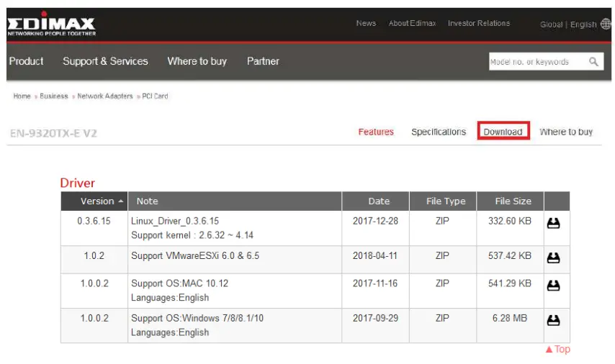Download the Linux_Driver_0.3.6.15 file

pos(553,223)
